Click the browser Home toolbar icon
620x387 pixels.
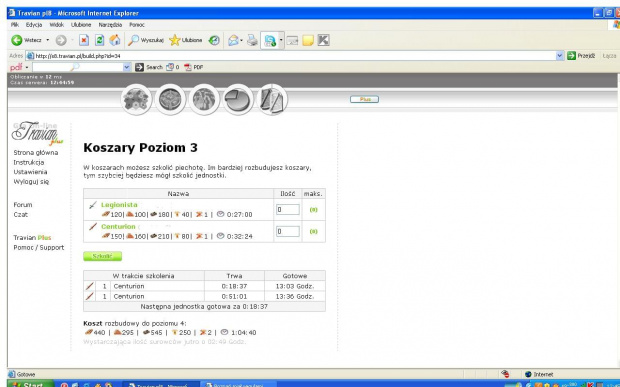point(115,40)
